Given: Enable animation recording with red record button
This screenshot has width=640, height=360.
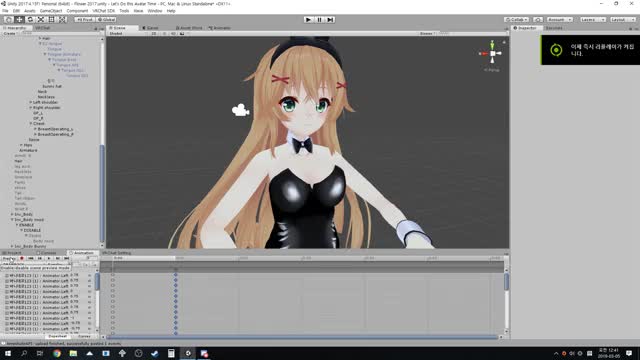Looking at the screenshot, I should pos(22,258).
